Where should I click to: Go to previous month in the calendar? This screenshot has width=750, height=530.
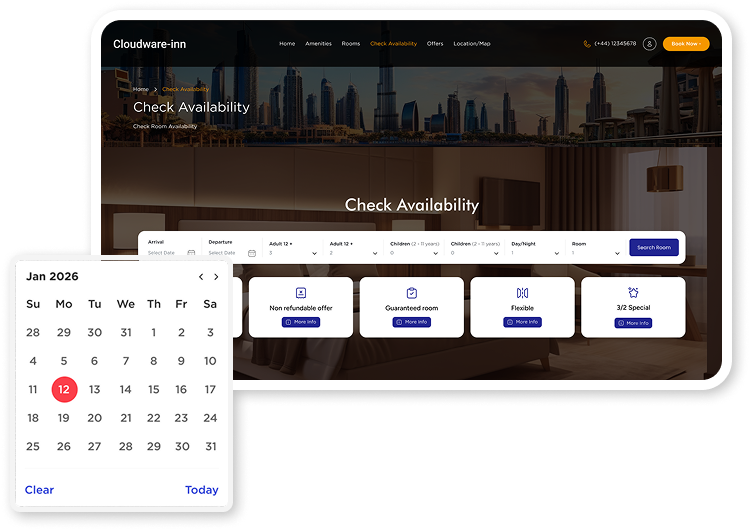click(201, 277)
